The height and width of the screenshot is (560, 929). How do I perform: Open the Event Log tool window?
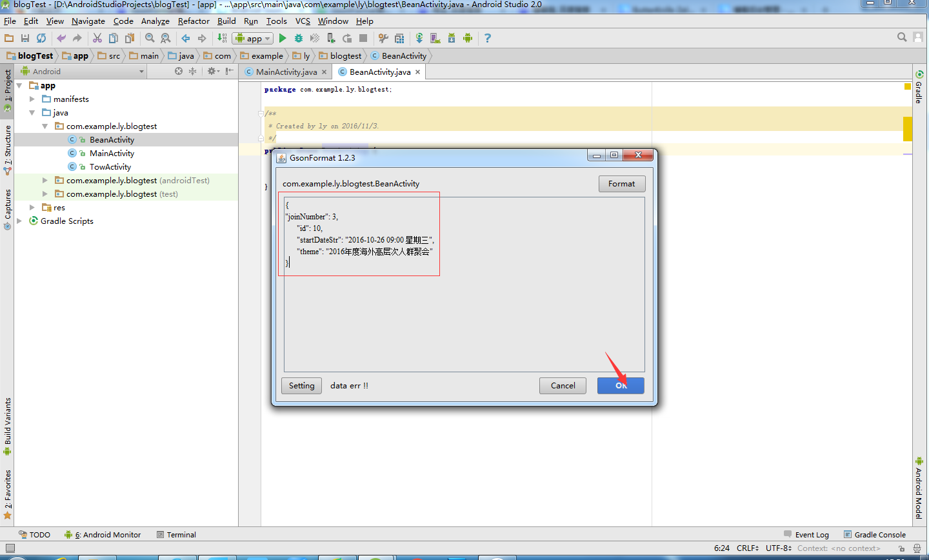coord(806,535)
